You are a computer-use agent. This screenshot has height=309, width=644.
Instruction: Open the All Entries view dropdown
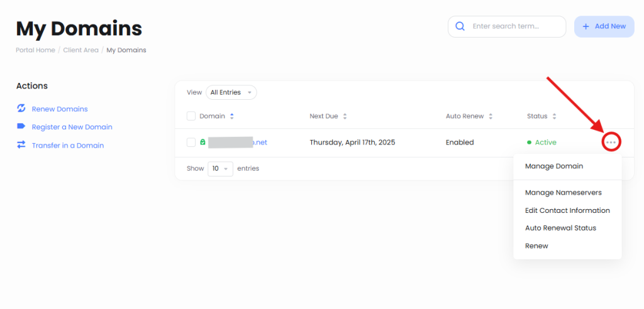231,92
